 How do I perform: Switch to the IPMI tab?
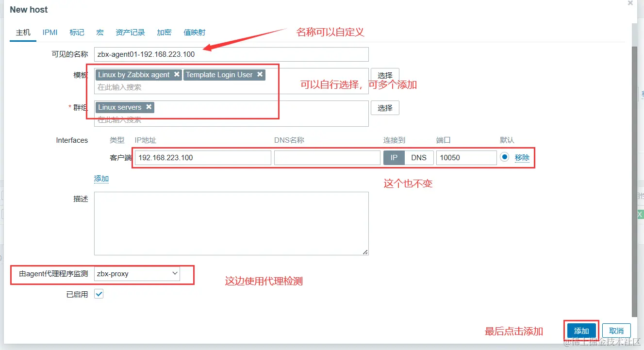[x=50, y=33]
